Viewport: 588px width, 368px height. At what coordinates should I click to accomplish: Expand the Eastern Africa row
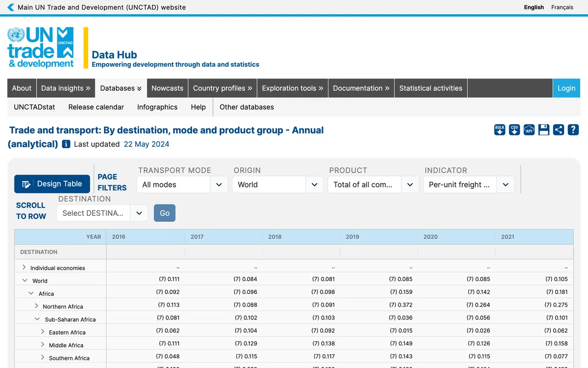click(43, 332)
